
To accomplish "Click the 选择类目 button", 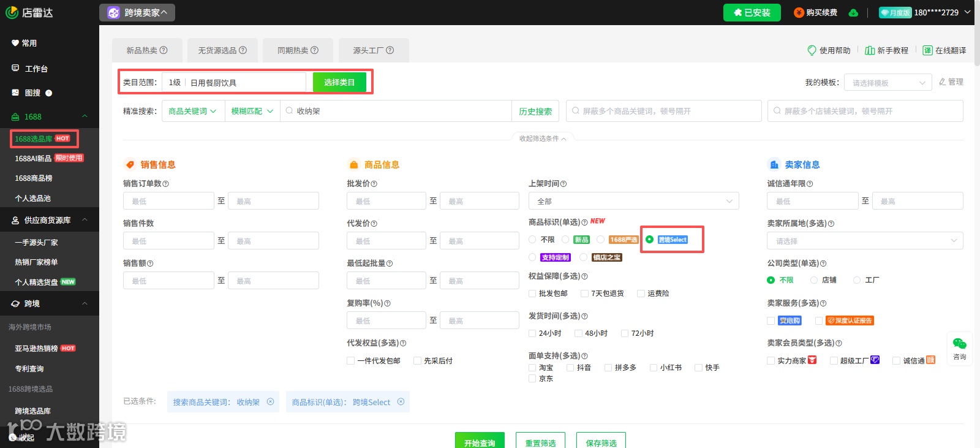I will click(x=339, y=82).
